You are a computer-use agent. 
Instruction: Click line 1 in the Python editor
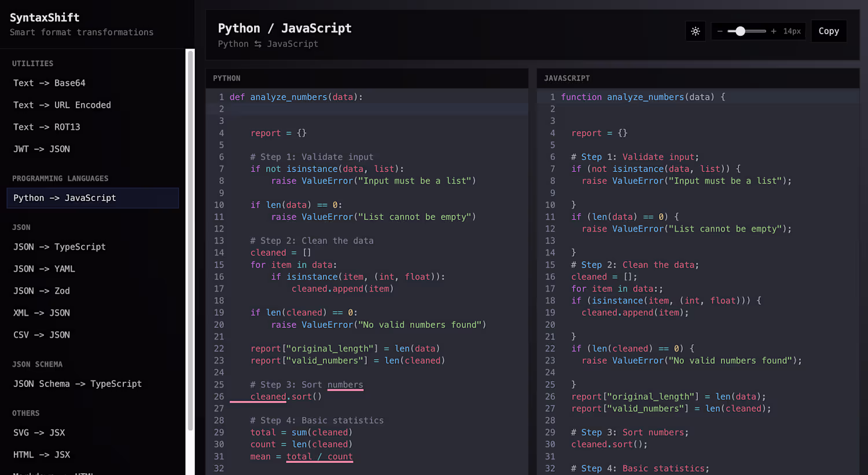pos(296,97)
